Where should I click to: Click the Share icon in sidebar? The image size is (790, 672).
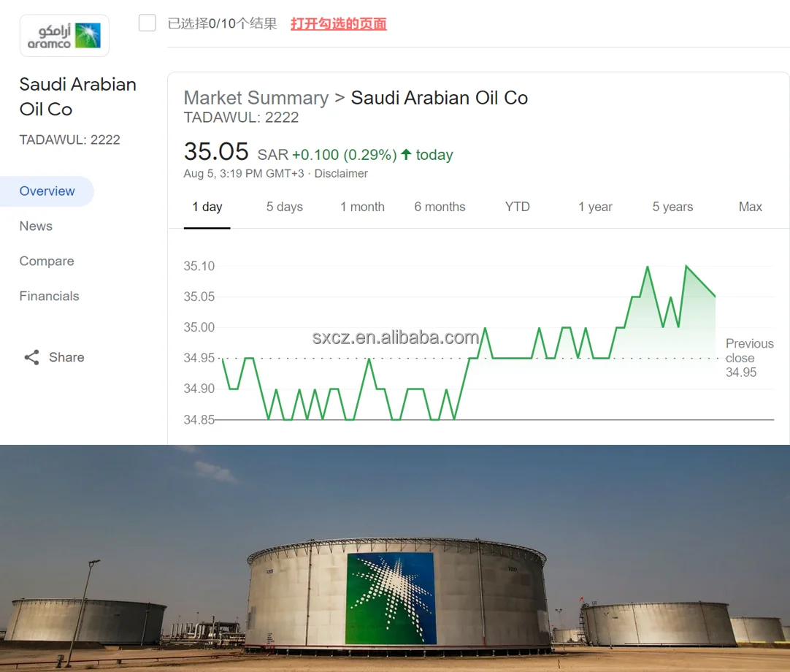tap(31, 357)
